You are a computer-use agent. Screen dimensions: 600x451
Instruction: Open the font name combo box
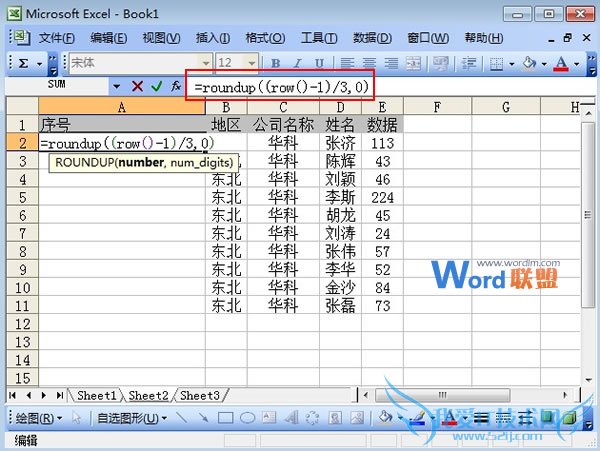[140, 63]
